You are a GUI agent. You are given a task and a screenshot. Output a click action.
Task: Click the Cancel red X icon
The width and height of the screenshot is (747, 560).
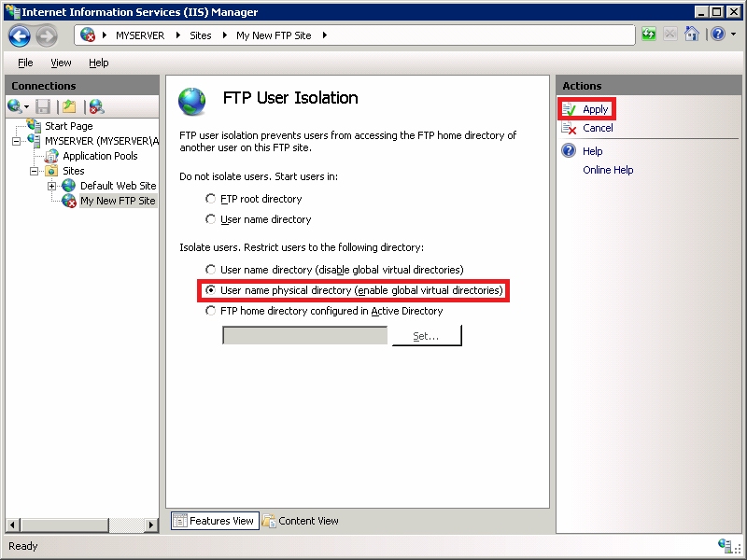pos(569,128)
